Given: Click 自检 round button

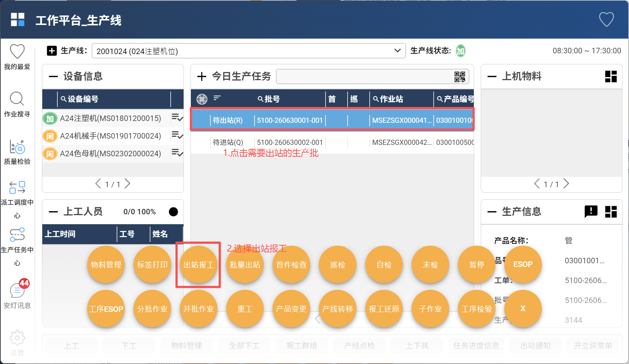Looking at the screenshot, I should [384, 264].
